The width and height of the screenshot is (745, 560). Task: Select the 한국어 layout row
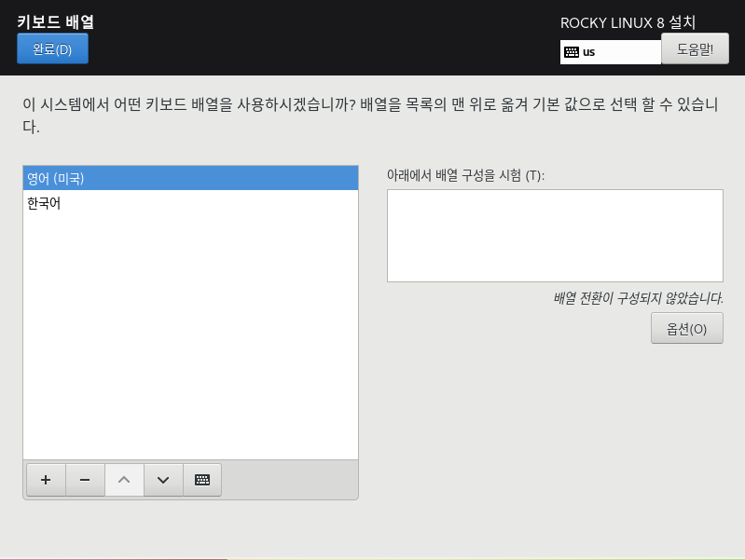(190, 203)
